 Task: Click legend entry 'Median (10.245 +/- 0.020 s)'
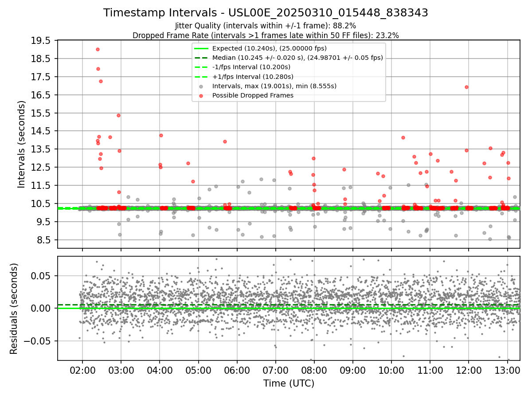click(x=297, y=58)
